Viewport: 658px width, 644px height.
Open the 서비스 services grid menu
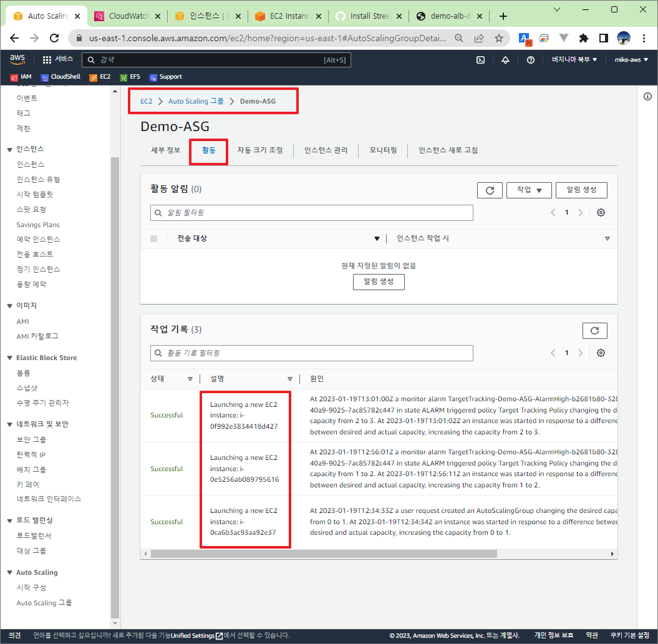coord(58,60)
